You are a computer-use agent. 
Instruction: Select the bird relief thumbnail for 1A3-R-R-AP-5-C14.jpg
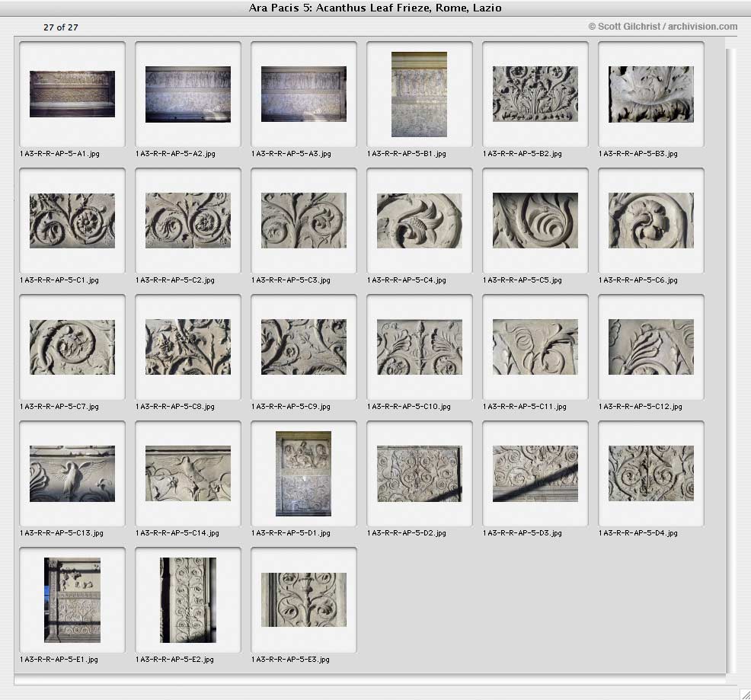click(x=188, y=473)
